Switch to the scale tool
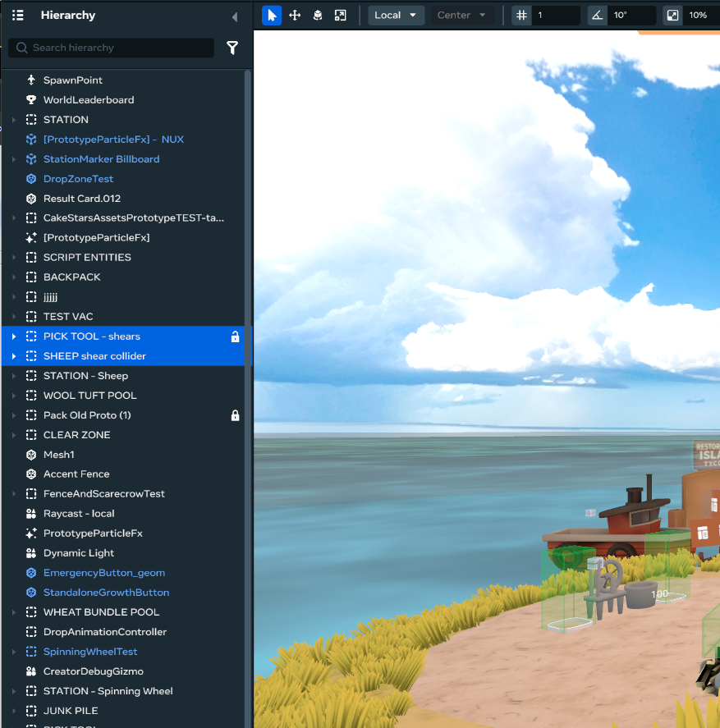This screenshot has height=728, width=720. 340,16
